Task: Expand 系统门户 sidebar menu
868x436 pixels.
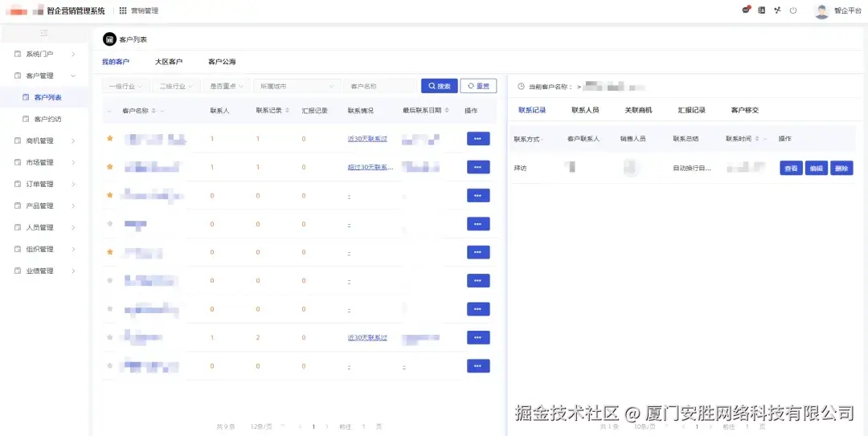Action: pyautogui.click(x=73, y=55)
